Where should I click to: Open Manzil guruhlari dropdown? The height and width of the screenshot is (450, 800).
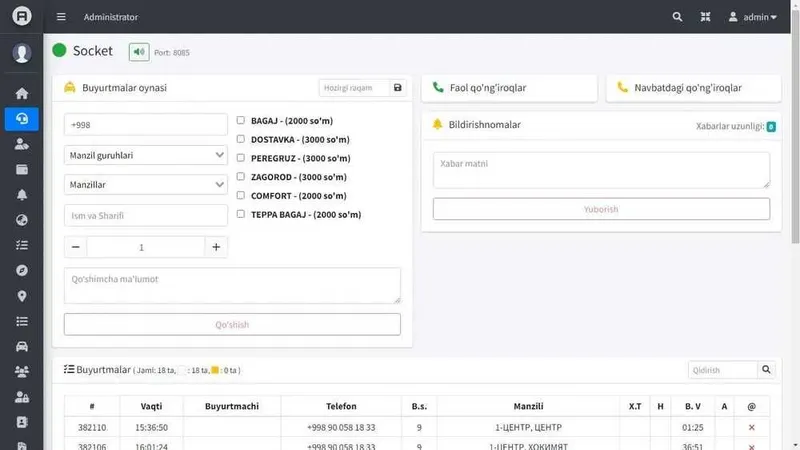[x=146, y=155]
